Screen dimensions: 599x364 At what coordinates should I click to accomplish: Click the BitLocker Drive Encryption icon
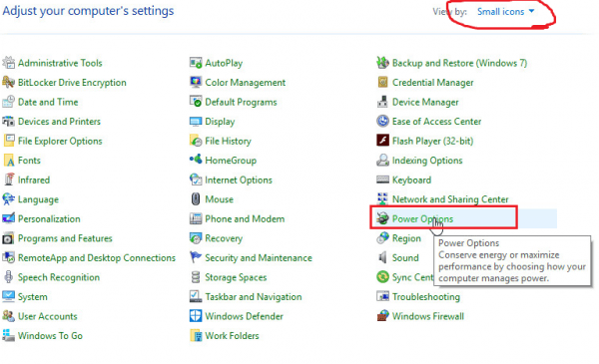(8, 82)
